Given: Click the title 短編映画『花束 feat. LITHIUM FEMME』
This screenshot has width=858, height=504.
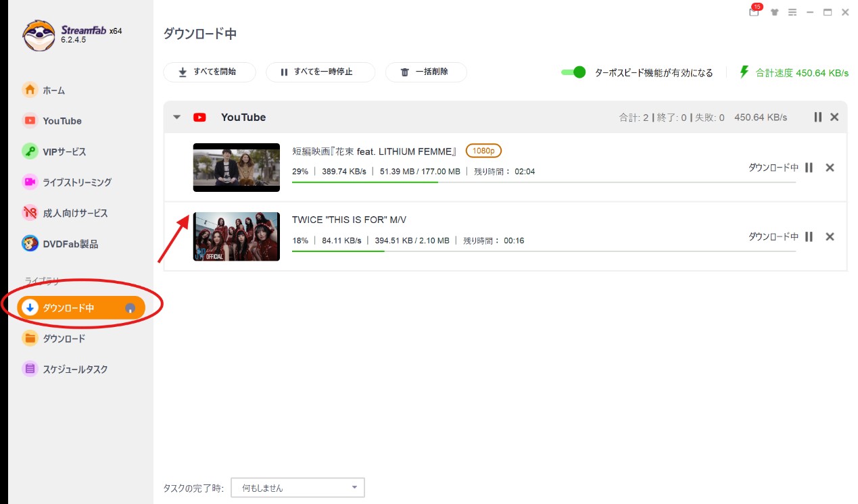Looking at the screenshot, I should pyautogui.click(x=375, y=151).
